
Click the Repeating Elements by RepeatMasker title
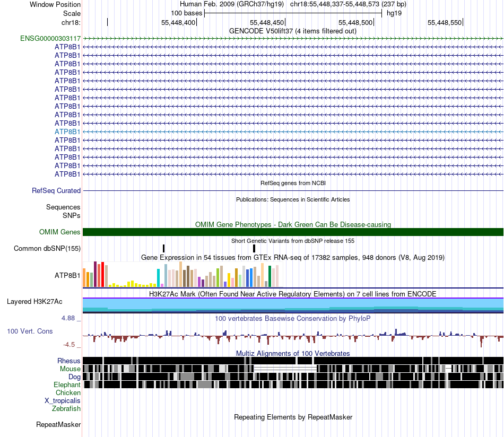pos(293,417)
